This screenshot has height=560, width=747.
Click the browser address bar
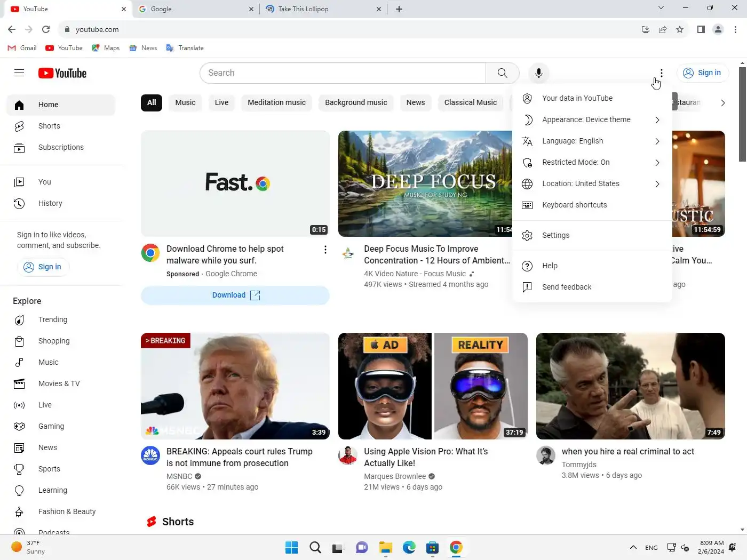(x=347, y=29)
